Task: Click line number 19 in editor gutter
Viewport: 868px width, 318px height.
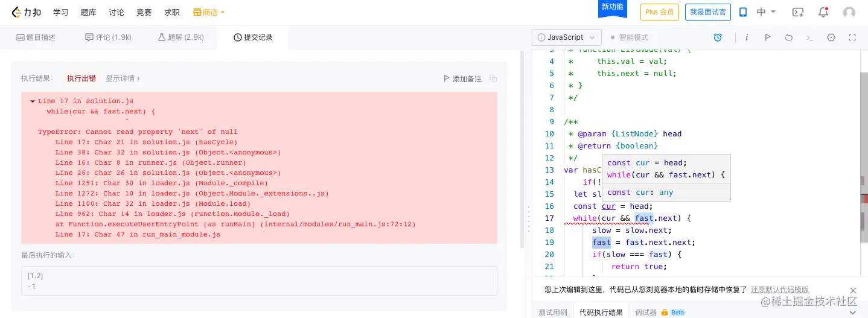Action: pyautogui.click(x=549, y=242)
